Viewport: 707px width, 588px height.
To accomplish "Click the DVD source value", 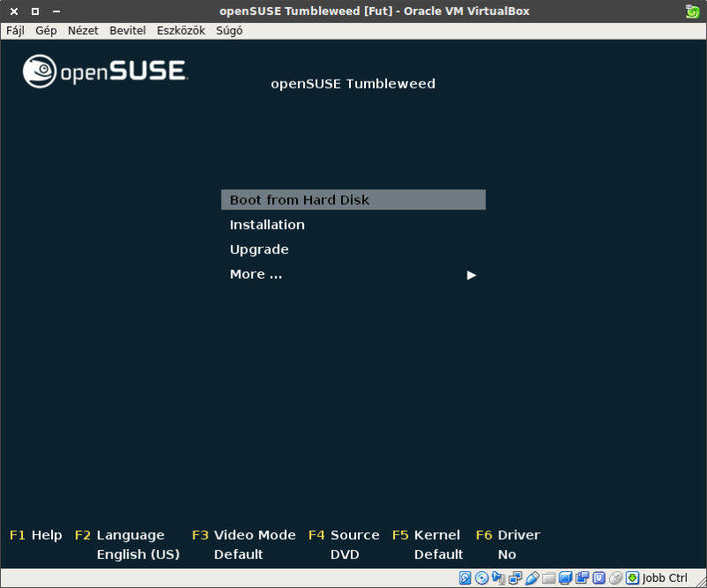I will point(345,554).
